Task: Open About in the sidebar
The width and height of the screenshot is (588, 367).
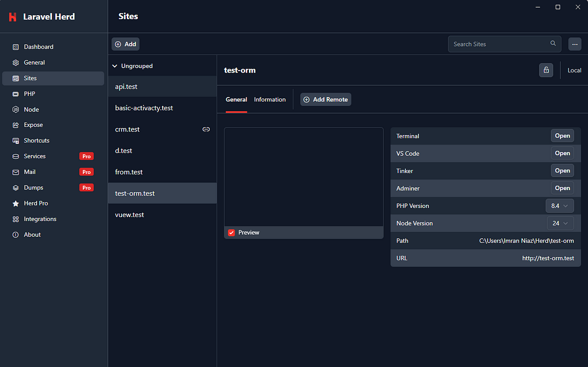Action: point(53,235)
